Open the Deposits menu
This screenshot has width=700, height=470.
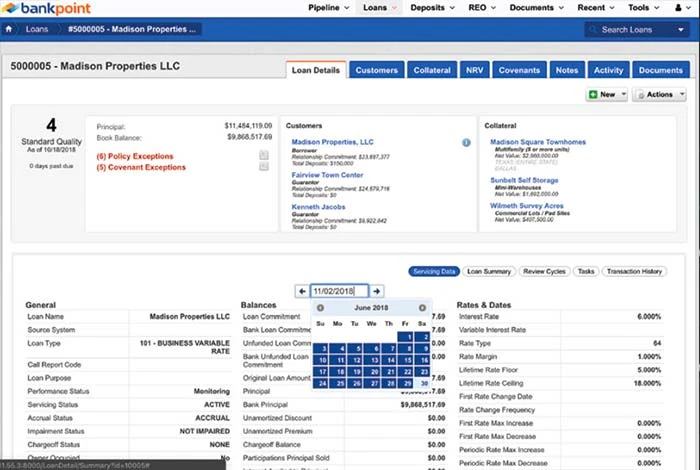(x=432, y=8)
